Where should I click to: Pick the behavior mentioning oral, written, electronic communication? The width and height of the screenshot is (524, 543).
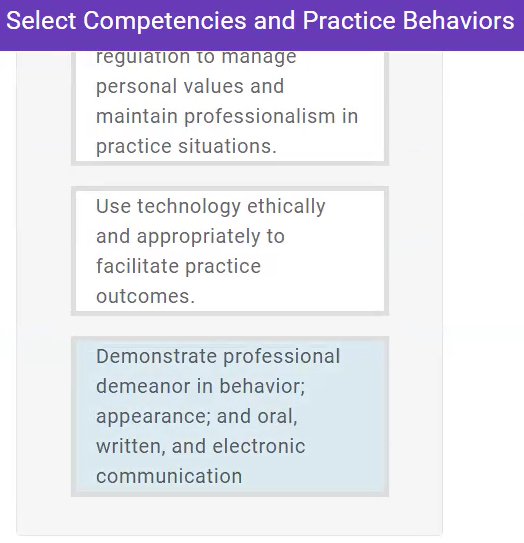click(x=230, y=417)
